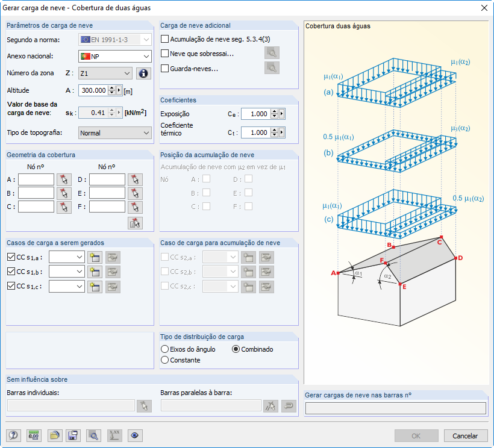Screen dimensions: 494x448
Task: Select all roof nodes in sequence
Action: (135, 223)
